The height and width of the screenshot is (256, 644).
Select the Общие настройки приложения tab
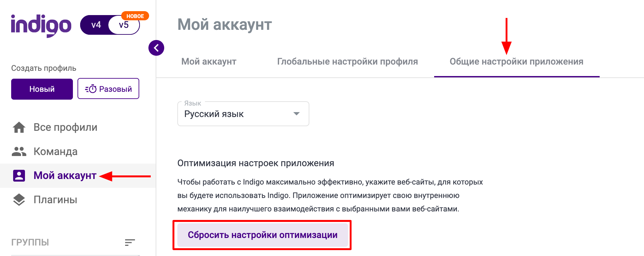point(517,62)
